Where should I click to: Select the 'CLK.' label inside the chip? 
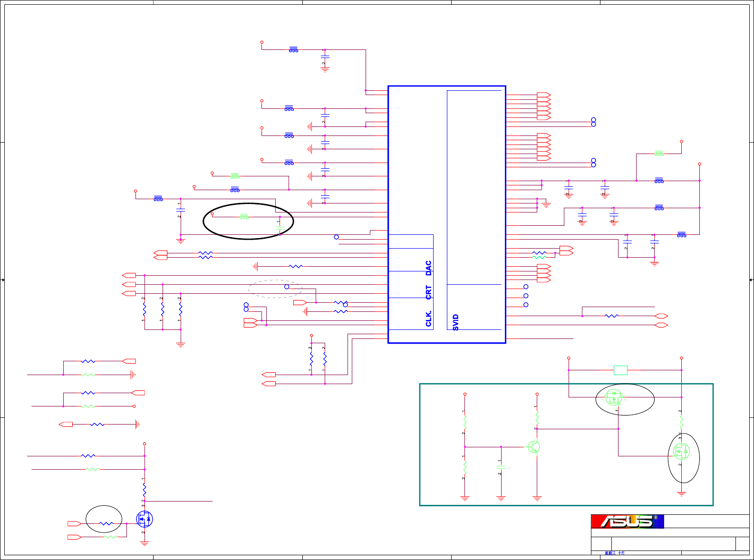[429, 319]
